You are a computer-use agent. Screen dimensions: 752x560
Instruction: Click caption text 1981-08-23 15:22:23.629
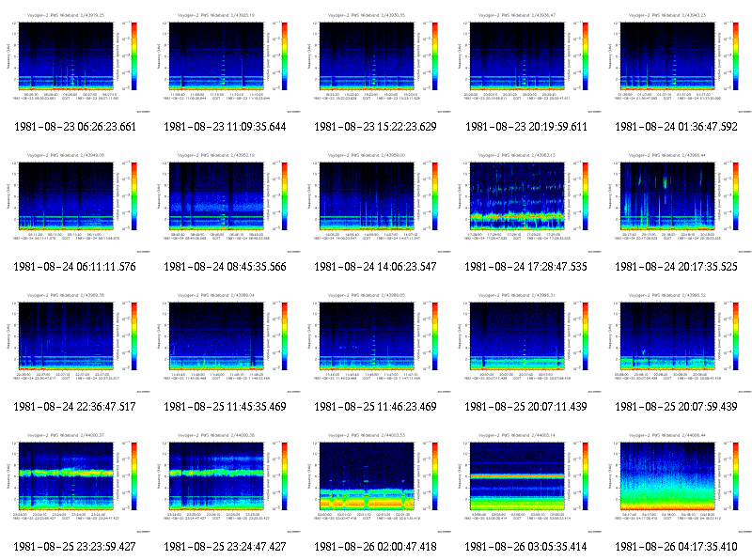[x=375, y=127]
